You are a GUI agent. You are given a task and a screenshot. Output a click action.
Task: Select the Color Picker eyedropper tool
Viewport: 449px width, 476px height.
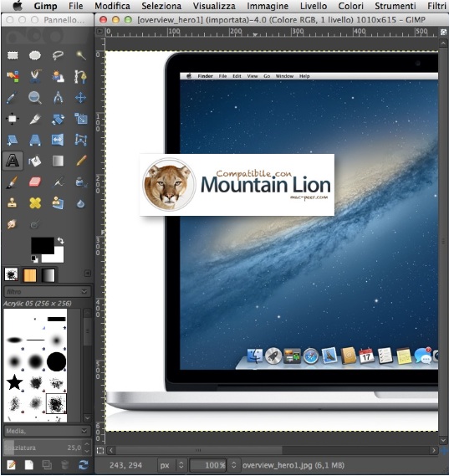[x=13, y=98]
